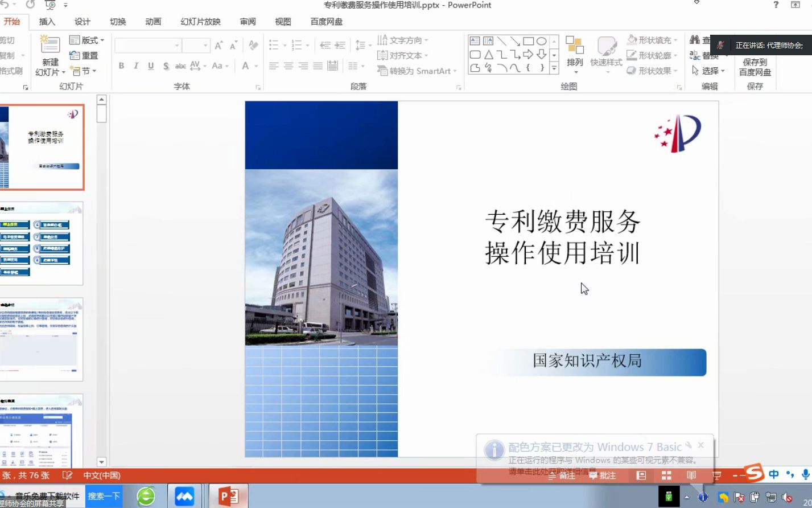
Task: Click Shape Fill (形状填充) paint bucket
Action: click(x=632, y=40)
